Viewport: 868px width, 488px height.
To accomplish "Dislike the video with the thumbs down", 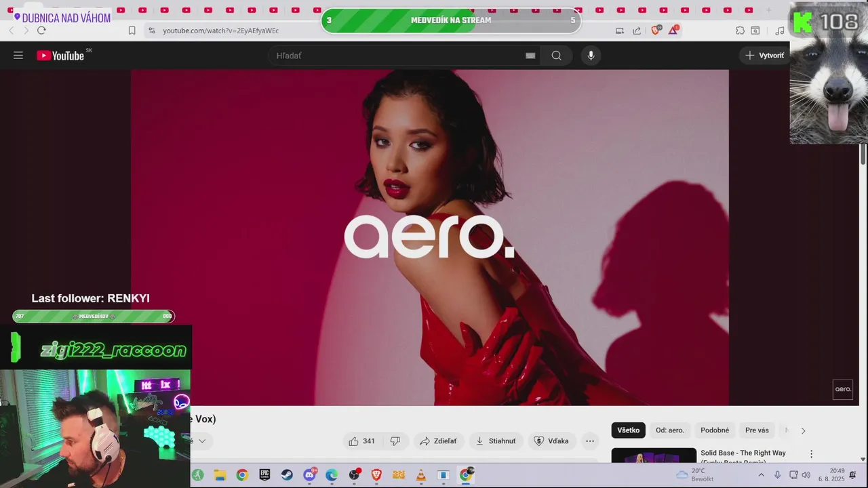I will pos(395,441).
